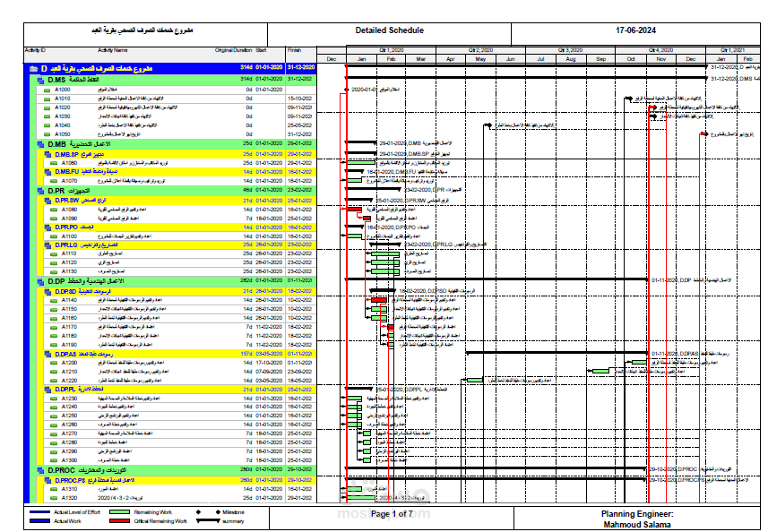Screen dimensions: 768x532
Task: Click the activity icon next to A1070
Action: pos(54,182)
